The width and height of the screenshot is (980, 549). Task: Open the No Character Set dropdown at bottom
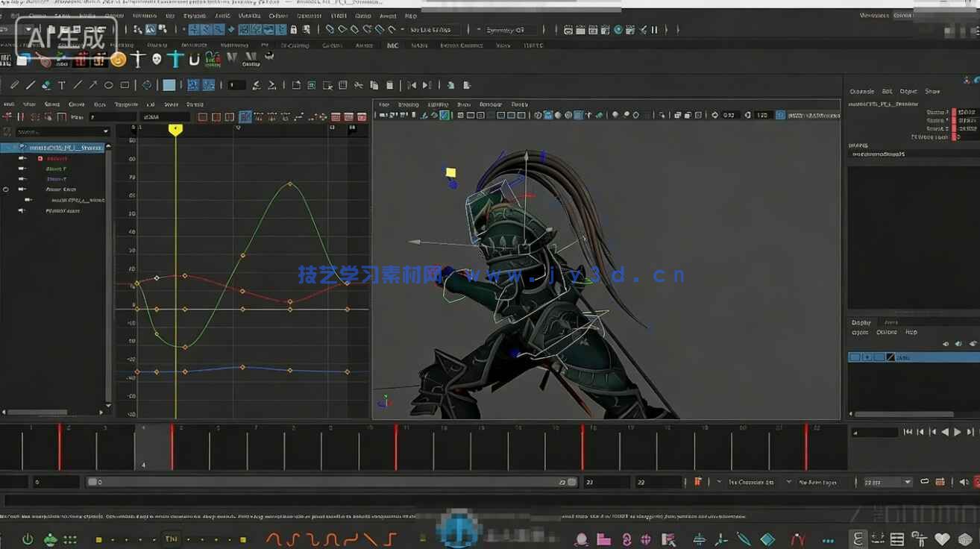(750, 482)
